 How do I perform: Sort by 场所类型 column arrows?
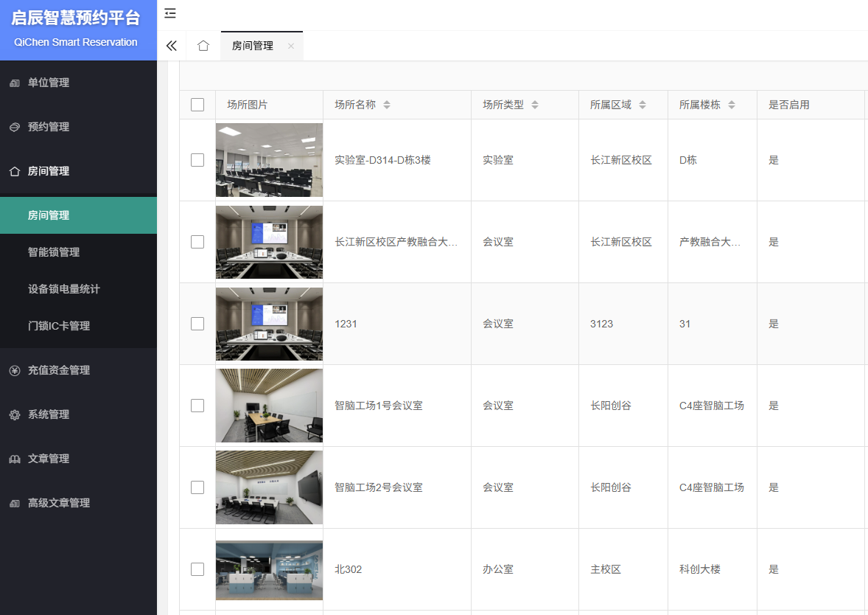535,105
